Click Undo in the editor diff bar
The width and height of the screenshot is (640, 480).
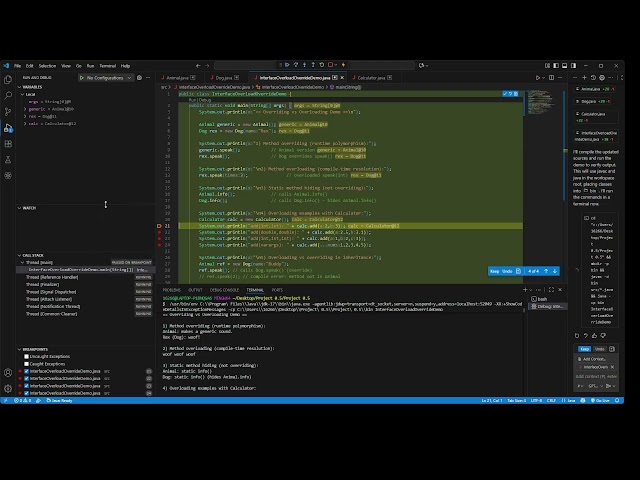(x=508, y=271)
